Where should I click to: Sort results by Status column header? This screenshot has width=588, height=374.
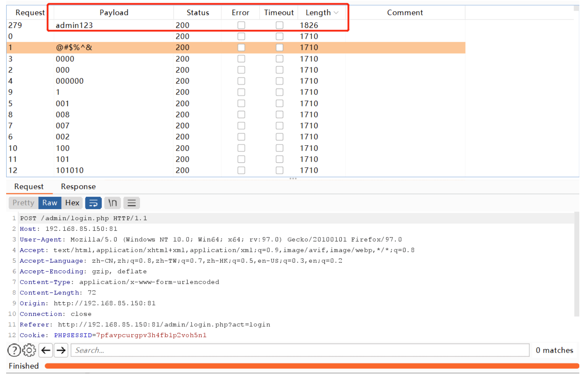[198, 13]
